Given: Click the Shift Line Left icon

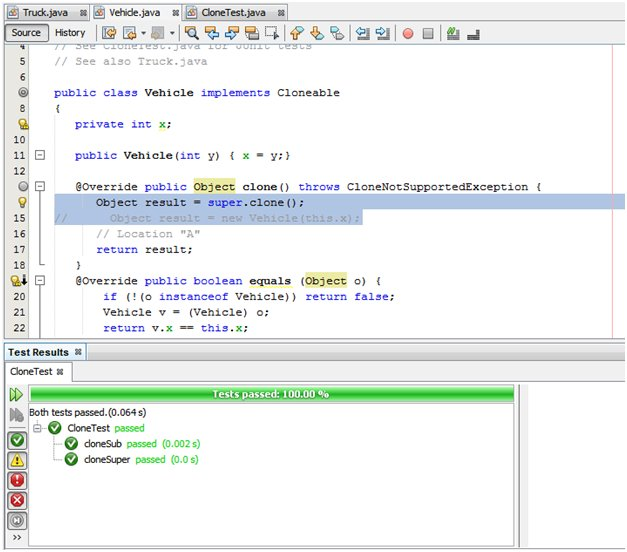Looking at the screenshot, I should click(362, 33).
